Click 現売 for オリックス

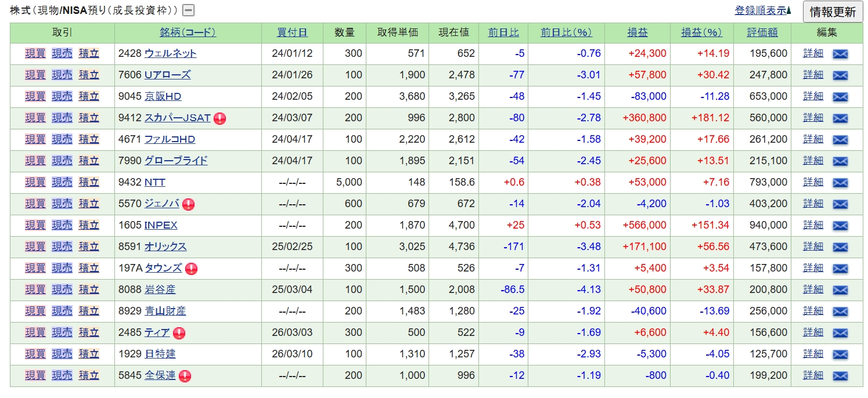(x=62, y=247)
